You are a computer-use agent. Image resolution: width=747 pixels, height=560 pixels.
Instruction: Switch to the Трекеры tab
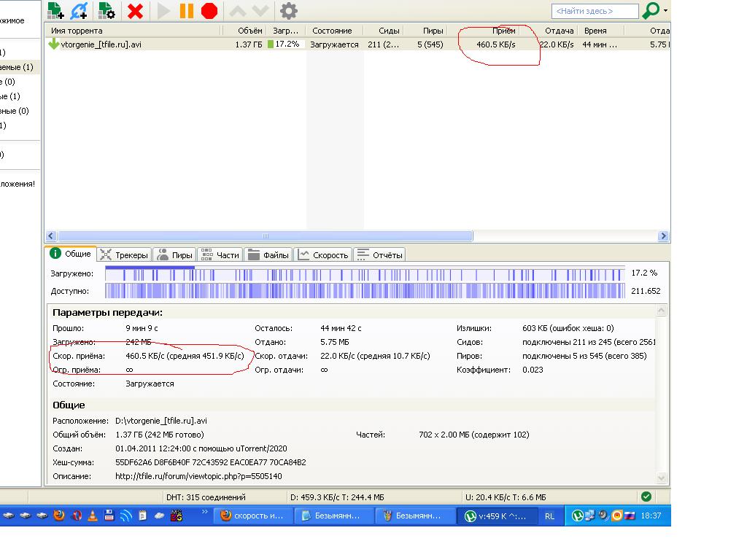[x=123, y=254]
